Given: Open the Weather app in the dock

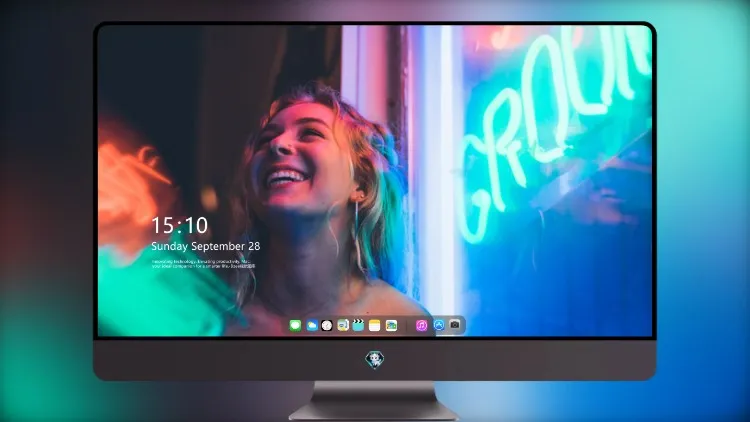Looking at the screenshot, I should pyautogui.click(x=312, y=325).
